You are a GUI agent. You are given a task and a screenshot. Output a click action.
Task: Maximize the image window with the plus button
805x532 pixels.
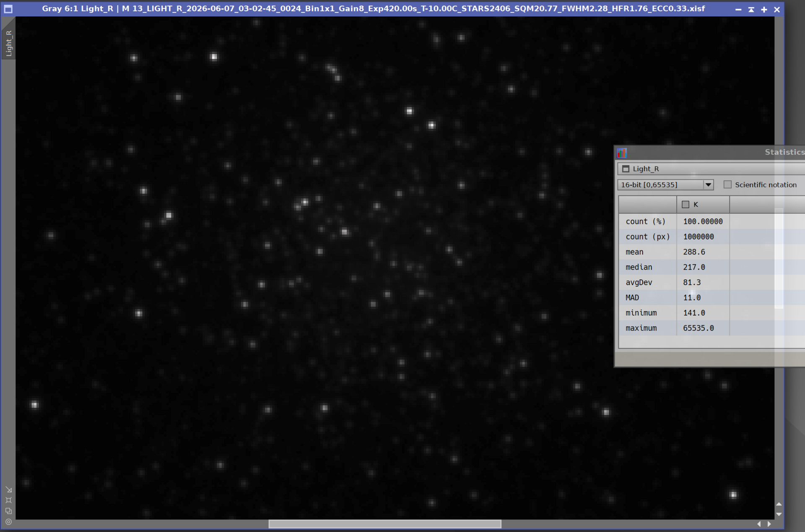click(x=764, y=9)
